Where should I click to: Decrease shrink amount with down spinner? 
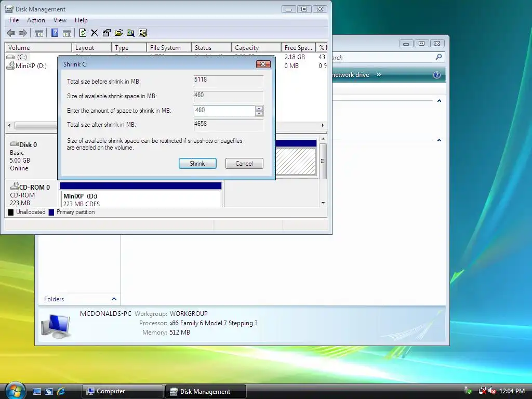click(259, 113)
